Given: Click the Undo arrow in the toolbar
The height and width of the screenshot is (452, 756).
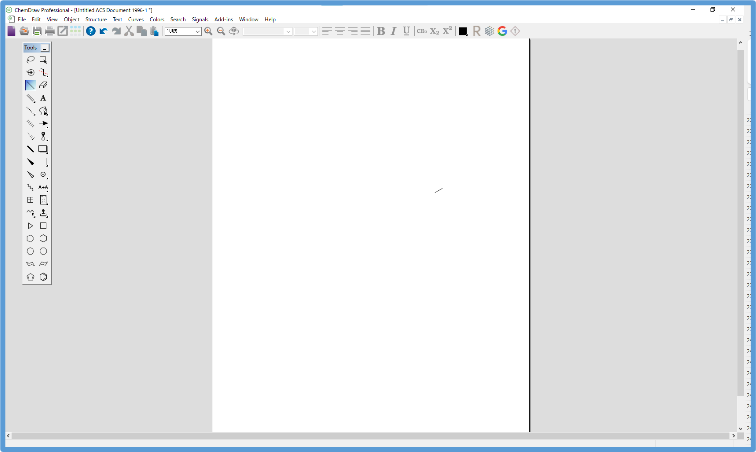Looking at the screenshot, I should point(103,31).
